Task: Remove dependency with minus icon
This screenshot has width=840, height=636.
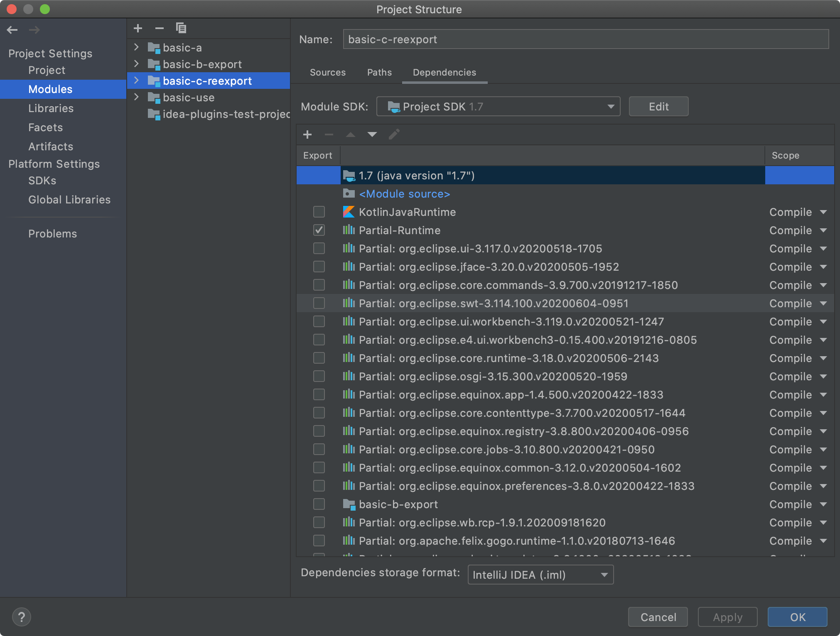Action: (x=329, y=135)
